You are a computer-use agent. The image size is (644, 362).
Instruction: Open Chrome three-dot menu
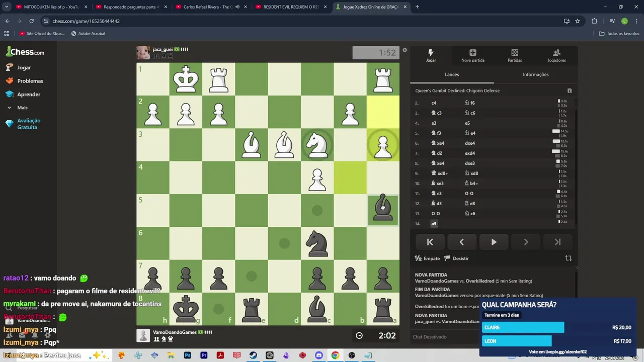636,21
